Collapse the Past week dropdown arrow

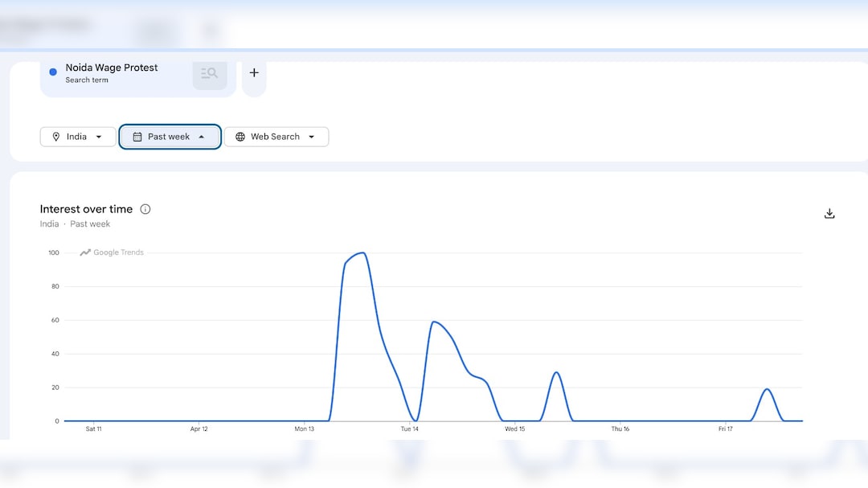tap(201, 137)
